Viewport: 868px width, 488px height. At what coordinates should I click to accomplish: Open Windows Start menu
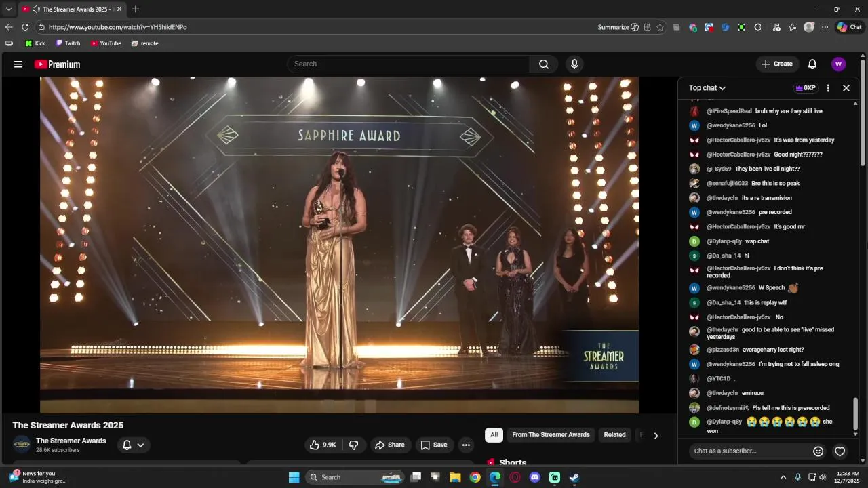coord(294,477)
